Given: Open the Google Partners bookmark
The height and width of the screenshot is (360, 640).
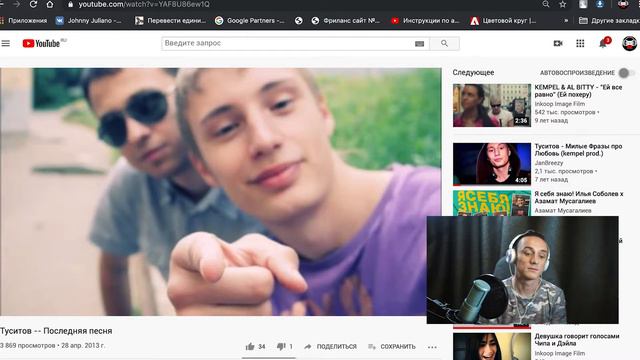Looking at the screenshot, I should click(250, 20).
